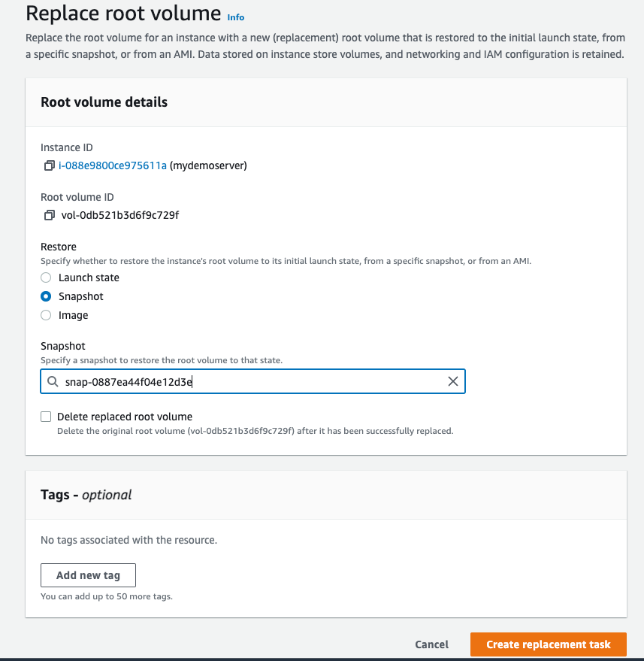The width and height of the screenshot is (644, 661).
Task: Cancel the root volume replacement
Action: point(432,644)
